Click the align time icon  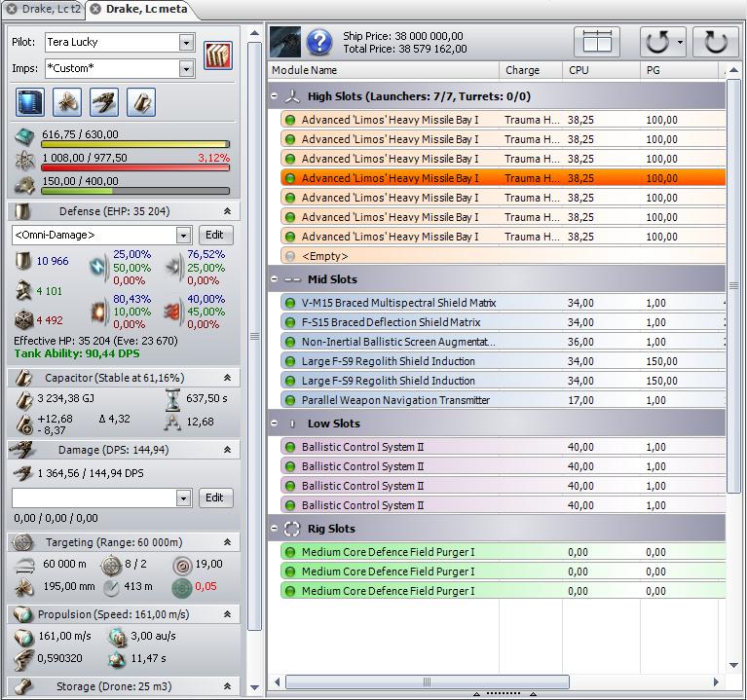117,659
